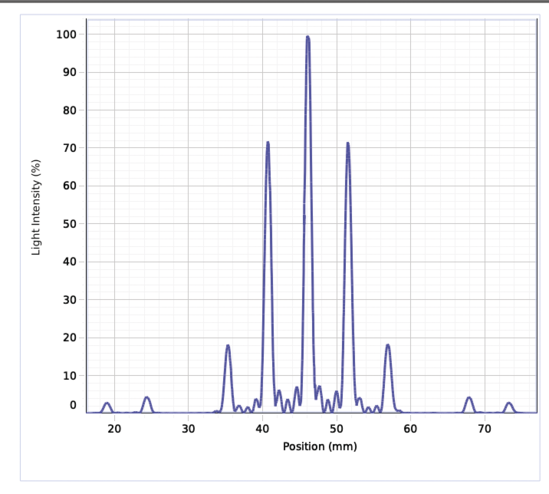Viewport: 549px width, 494px height.
Task: Select the 90 label on the y-axis
Action: tap(69, 72)
